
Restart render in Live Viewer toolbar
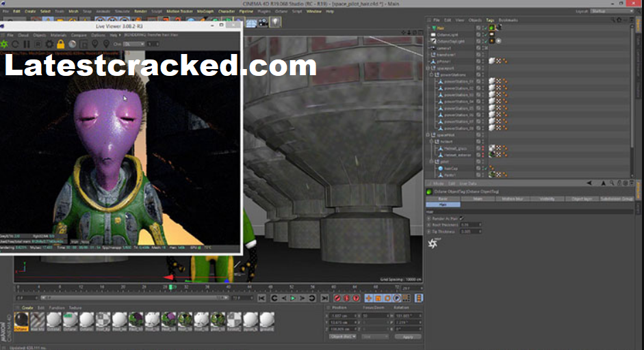(x=16, y=44)
